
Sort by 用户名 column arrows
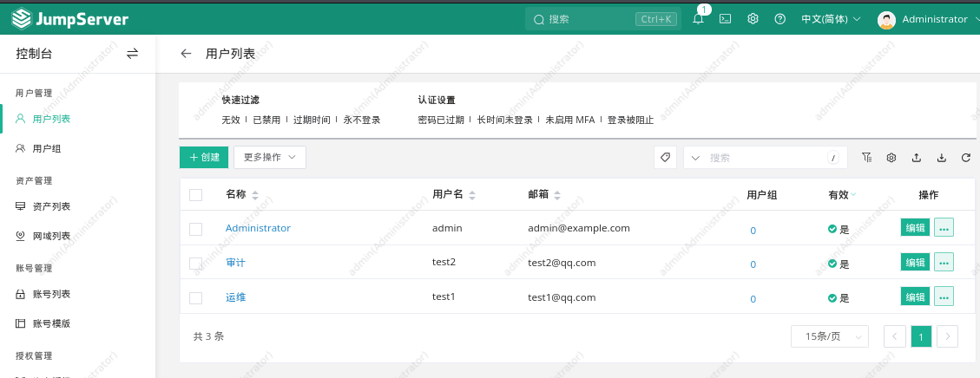472,195
